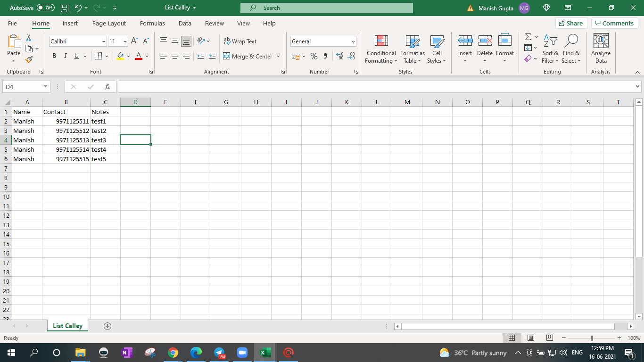Click the Normal view icon in status bar

[x=512, y=338]
